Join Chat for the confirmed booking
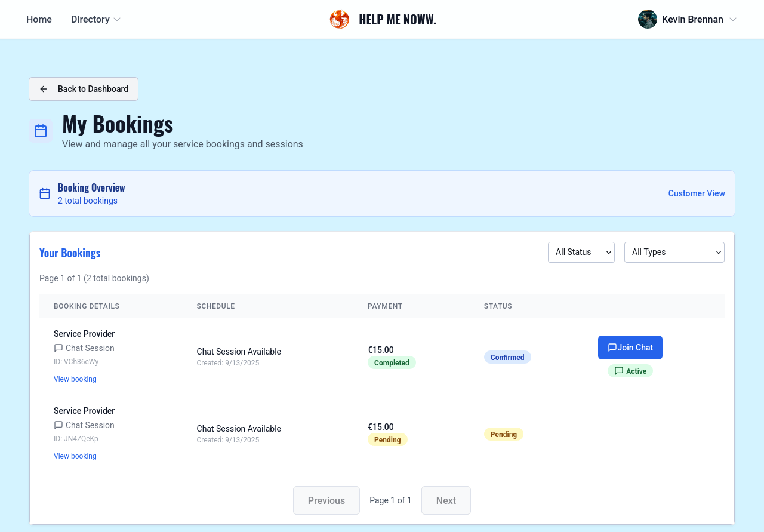This screenshot has height=532, width=764. [630, 348]
